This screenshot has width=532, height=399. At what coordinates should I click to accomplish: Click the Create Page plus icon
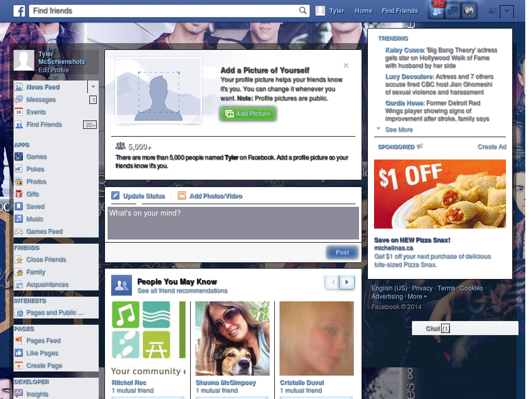click(19, 365)
